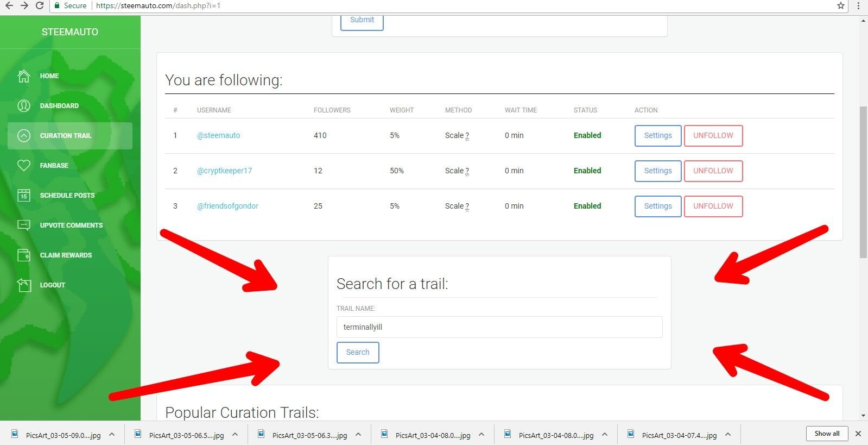This screenshot has height=445, width=868.
Task: Click the scrollbar down arrow
Action: coord(863,416)
